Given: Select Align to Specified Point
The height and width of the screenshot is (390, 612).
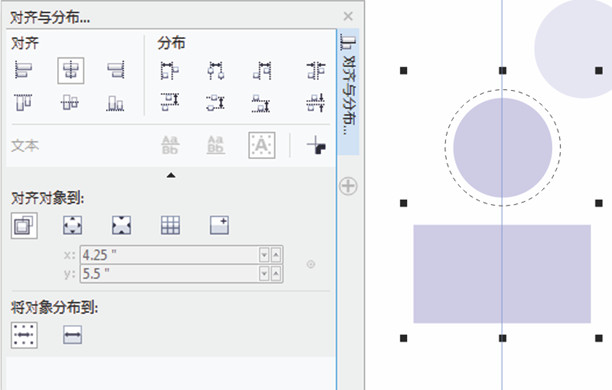Looking at the screenshot, I should click(219, 226).
